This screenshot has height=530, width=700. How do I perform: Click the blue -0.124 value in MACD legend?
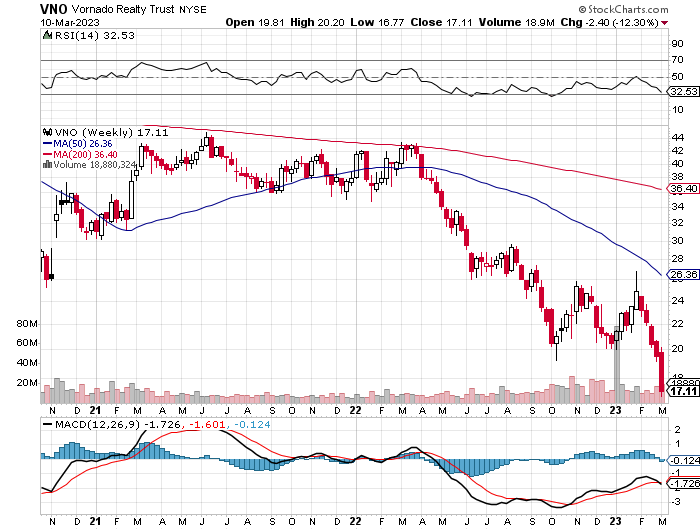(x=251, y=425)
